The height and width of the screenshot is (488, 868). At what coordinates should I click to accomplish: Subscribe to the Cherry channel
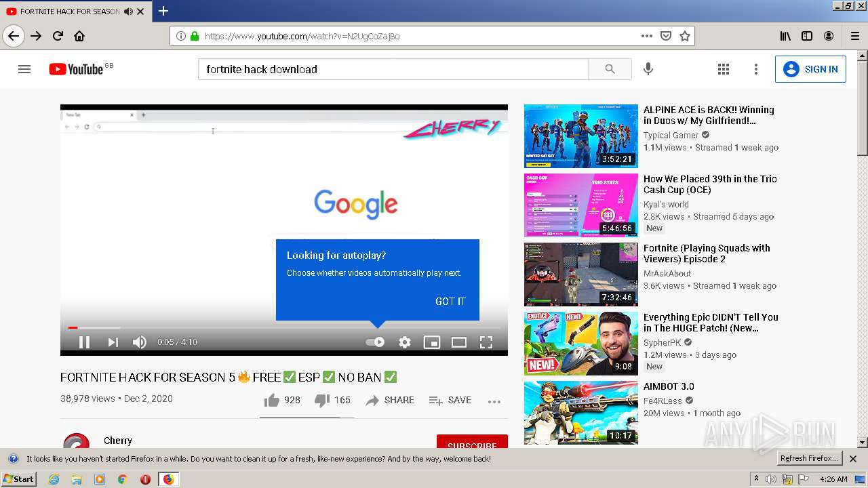click(472, 443)
